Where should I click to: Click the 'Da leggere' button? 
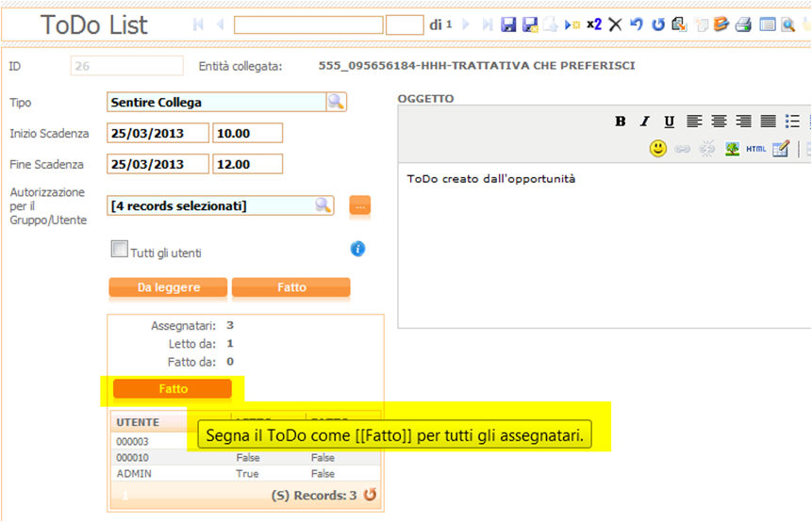tap(168, 287)
